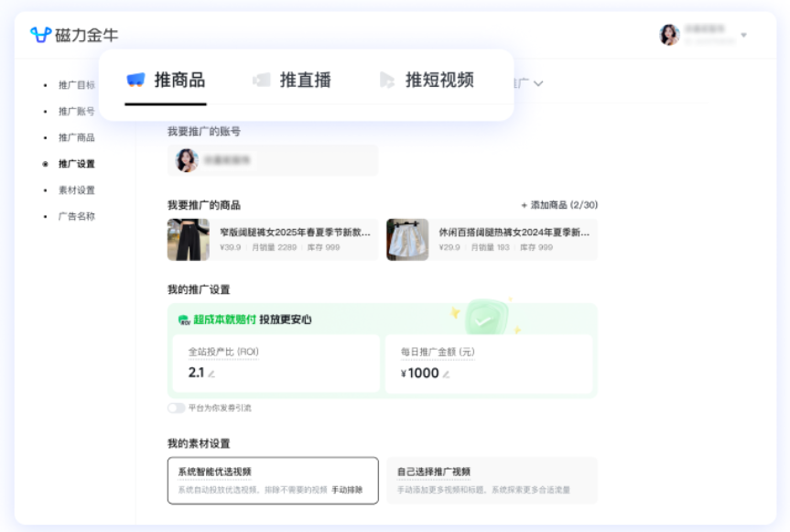The height and width of the screenshot is (532, 790).
Task: Switch to the 推直播 tab
Action: click(x=305, y=81)
